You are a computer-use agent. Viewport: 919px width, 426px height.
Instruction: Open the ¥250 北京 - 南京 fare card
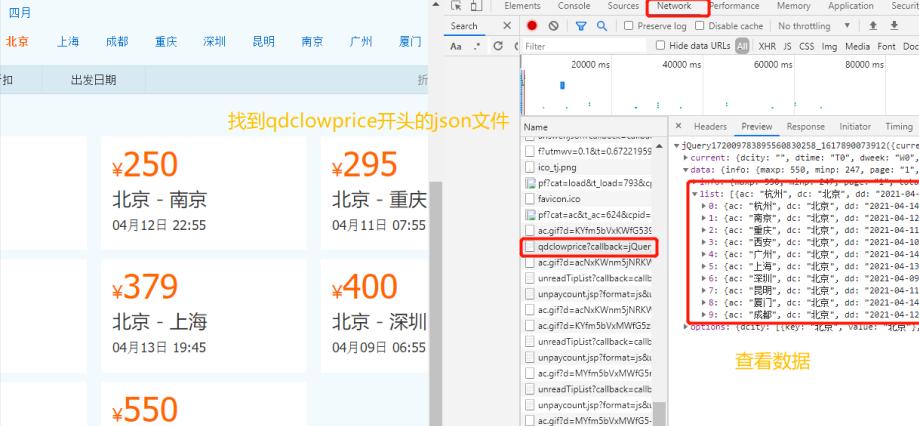(x=203, y=193)
